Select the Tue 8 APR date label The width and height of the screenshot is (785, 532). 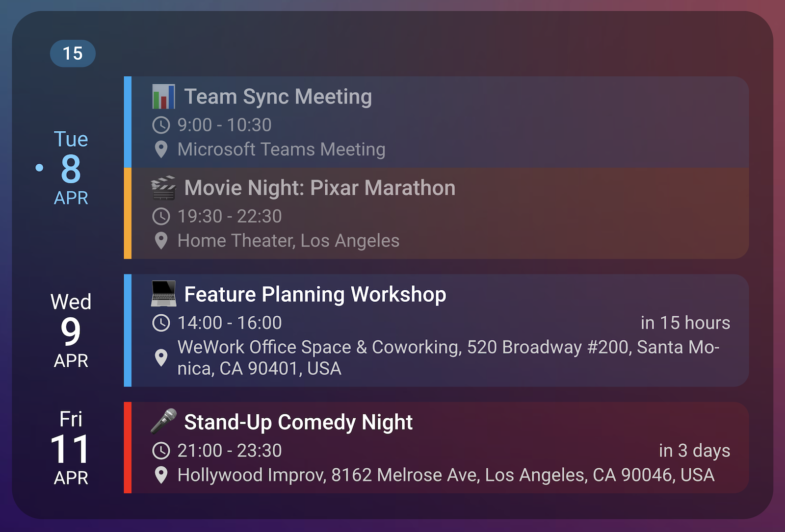point(71,168)
